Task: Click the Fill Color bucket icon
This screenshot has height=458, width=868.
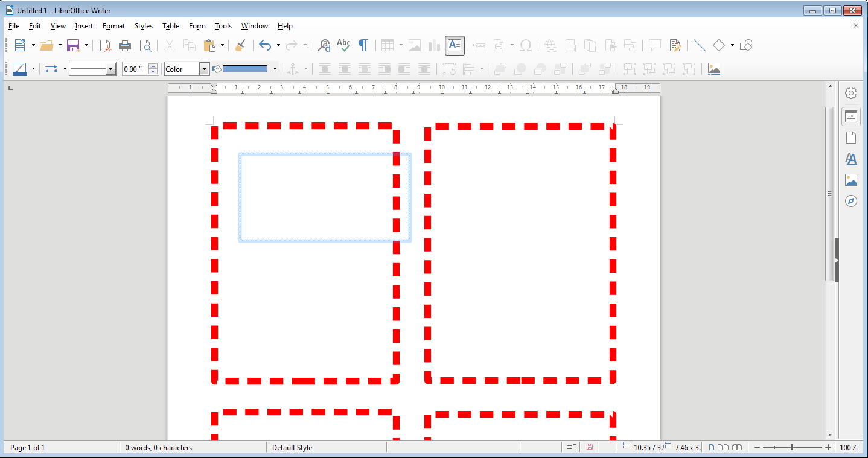Action: pos(217,69)
